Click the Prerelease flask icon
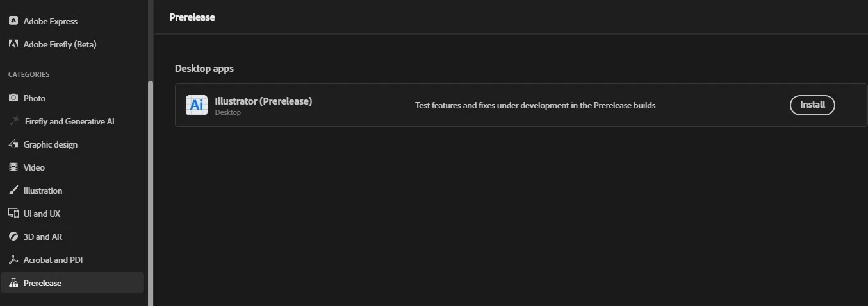This screenshot has width=868, height=306. coord(13,283)
